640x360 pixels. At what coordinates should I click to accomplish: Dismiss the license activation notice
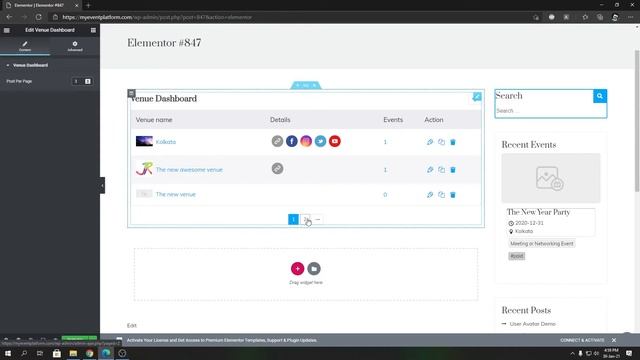point(614,340)
